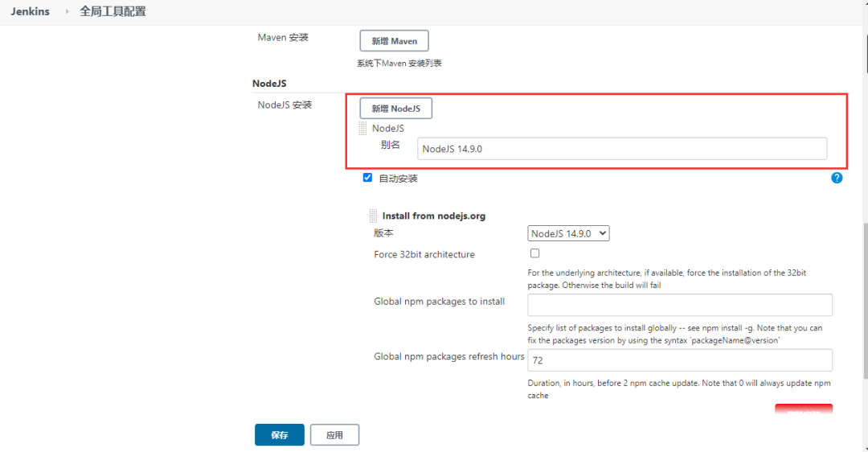Click the 新增 NodeJS button
The width and height of the screenshot is (868, 452).
point(395,108)
